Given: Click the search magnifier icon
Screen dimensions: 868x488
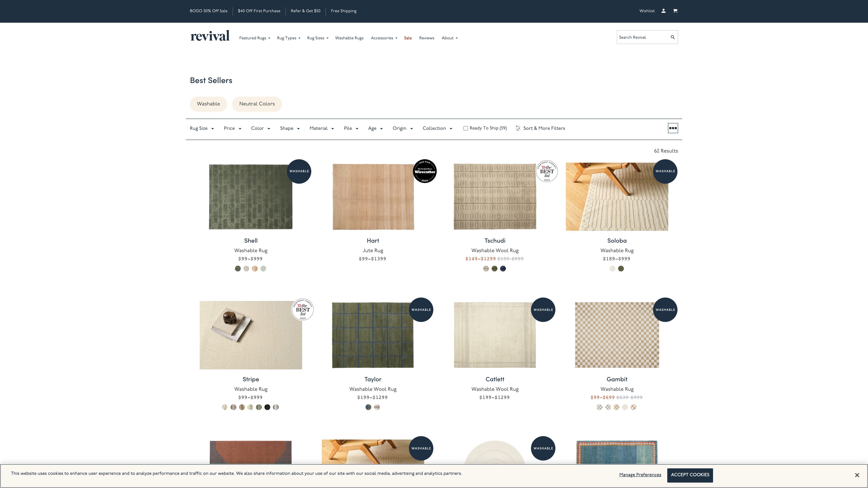Looking at the screenshot, I should point(673,37).
